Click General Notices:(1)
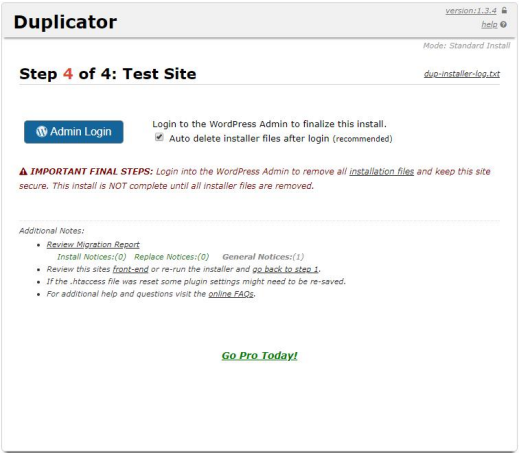Image resolution: width=519 pixels, height=453 pixels. click(263, 257)
